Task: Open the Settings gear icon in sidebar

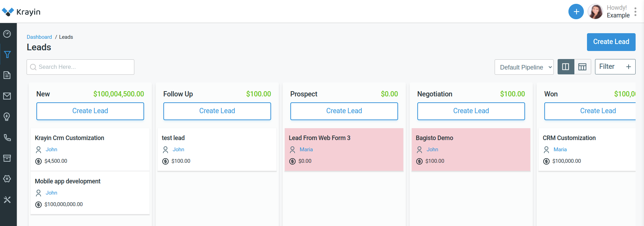Action: click(x=7, y=179)
